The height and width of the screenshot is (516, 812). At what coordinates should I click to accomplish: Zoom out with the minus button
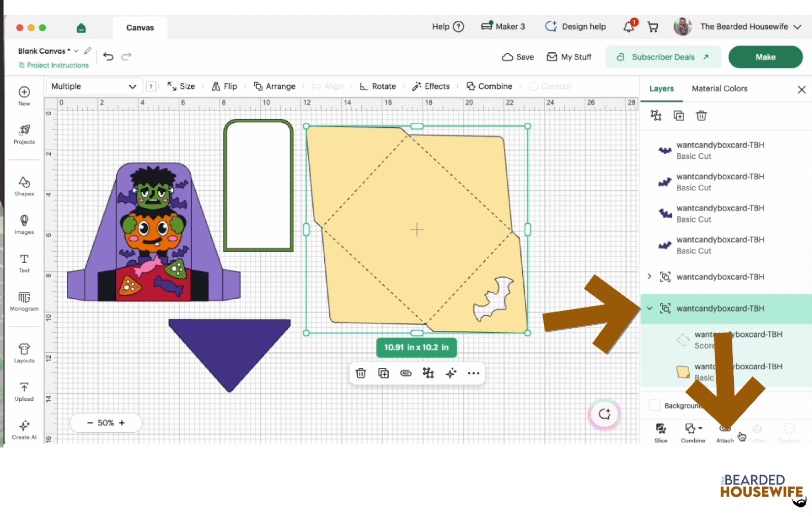coord(90,423)
